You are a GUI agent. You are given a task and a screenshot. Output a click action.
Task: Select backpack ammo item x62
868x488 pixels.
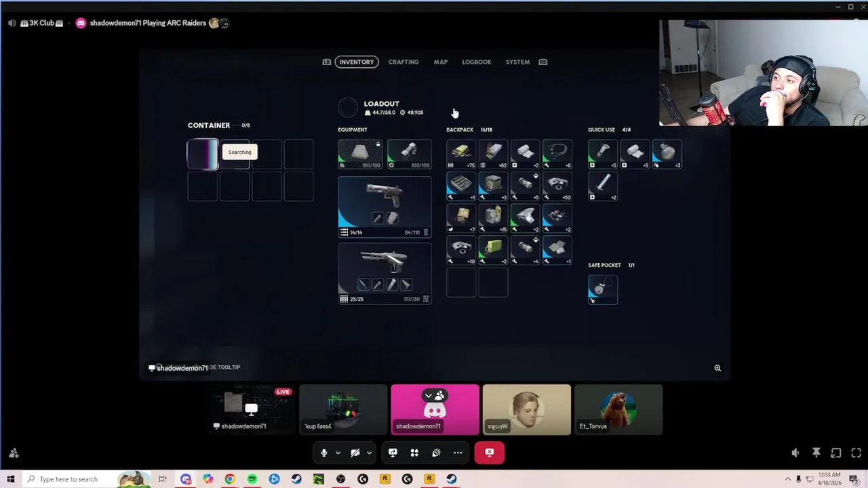(x=493, y=154)
